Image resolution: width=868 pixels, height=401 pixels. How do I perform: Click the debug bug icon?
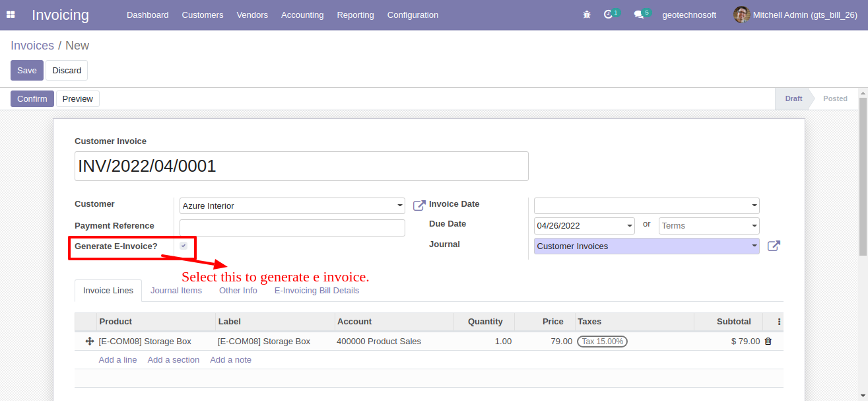click(587, 15)
